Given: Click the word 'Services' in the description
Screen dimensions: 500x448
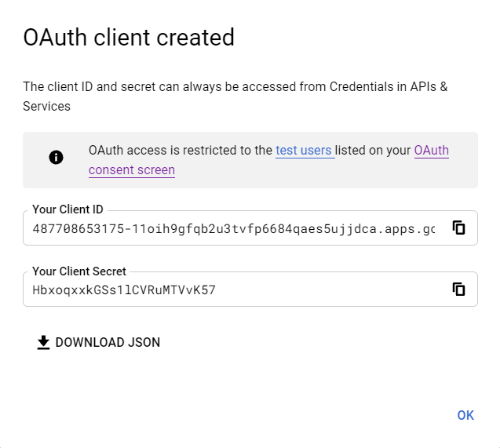Looking at the screenshot, I should (46, 106).
